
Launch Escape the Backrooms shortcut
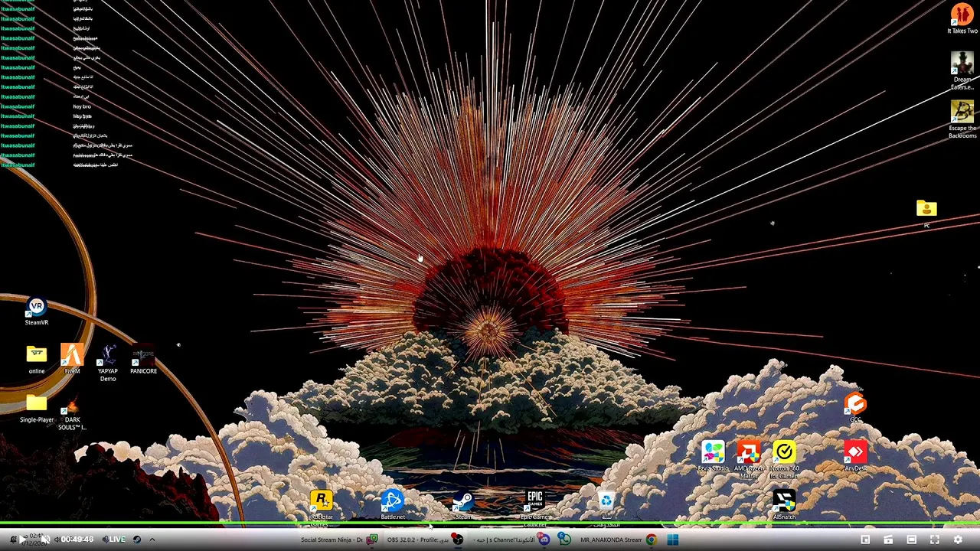pos(962,119)
